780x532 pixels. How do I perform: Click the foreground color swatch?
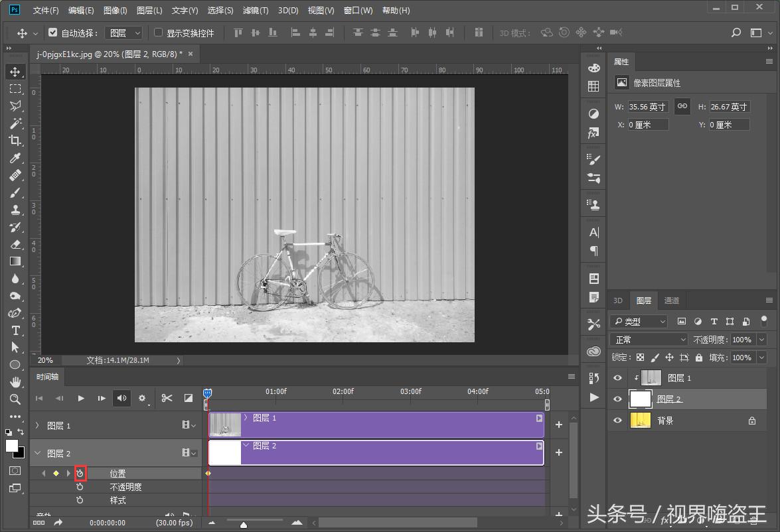12,446
